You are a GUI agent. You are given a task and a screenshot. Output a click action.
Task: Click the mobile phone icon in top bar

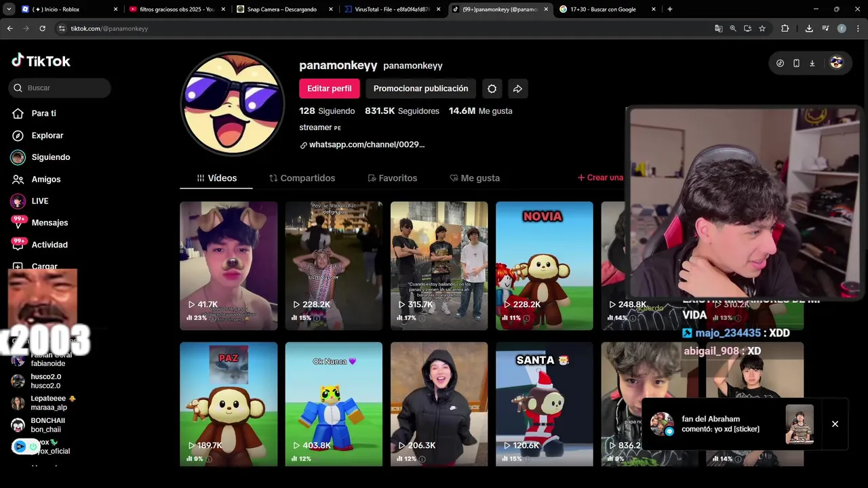[x=796, y=63]
